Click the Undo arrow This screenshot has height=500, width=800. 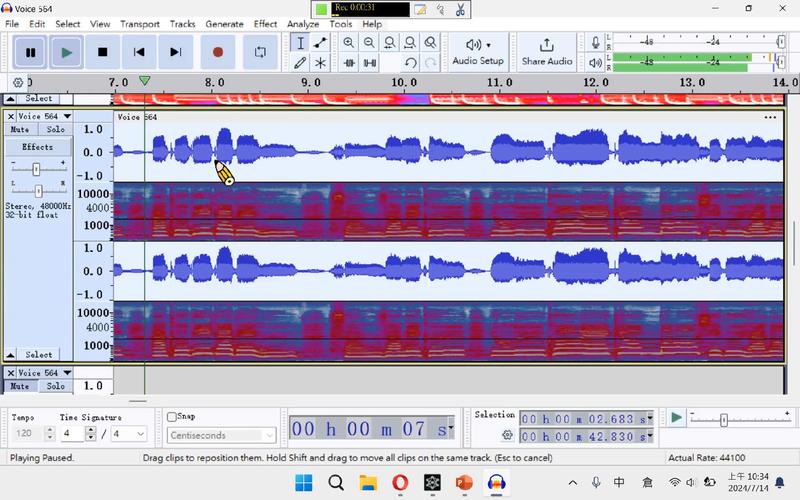pos(410,63)
